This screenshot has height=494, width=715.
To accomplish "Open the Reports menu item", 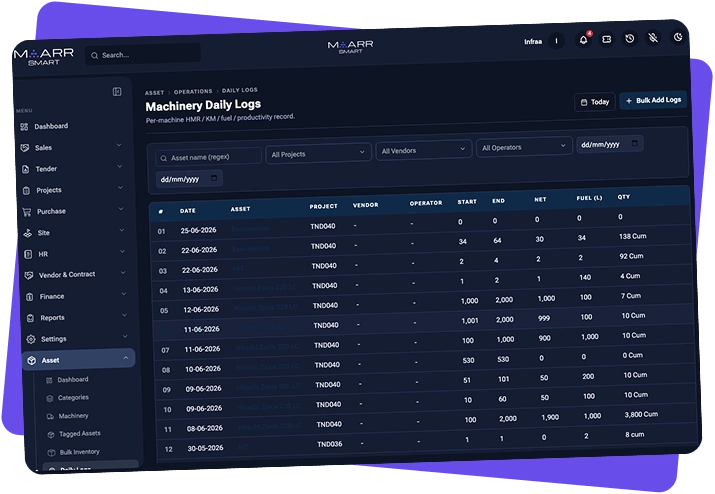I will 52,317.
